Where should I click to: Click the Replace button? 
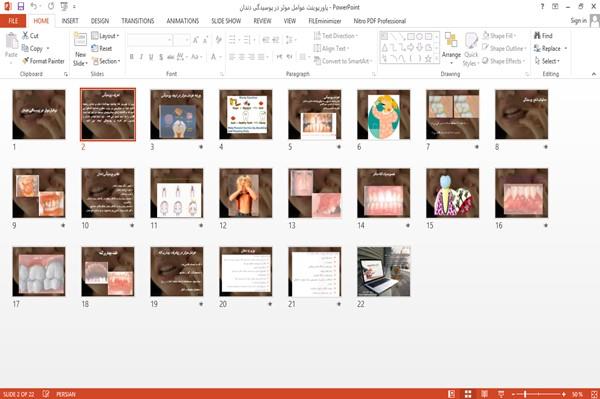point(548,48)
